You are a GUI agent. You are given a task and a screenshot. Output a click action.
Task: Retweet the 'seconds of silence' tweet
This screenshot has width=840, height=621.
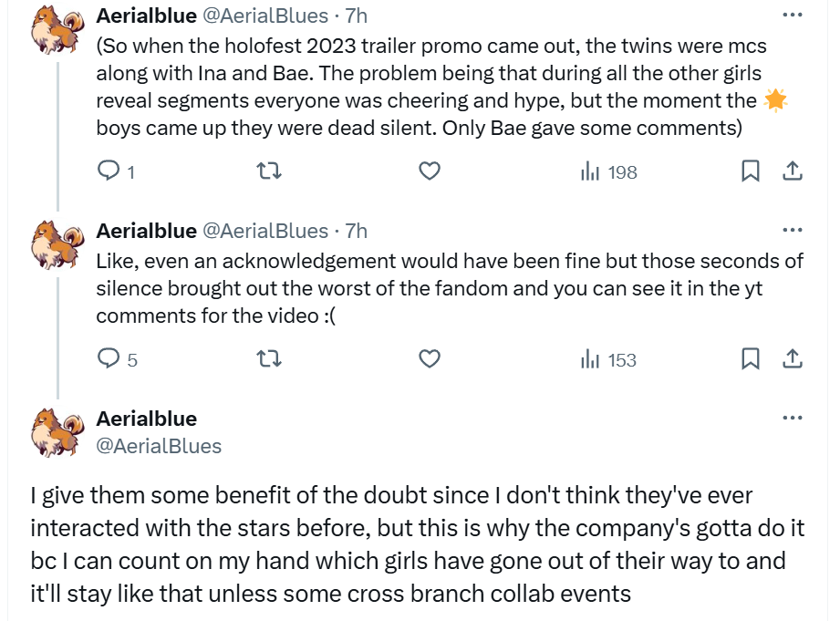(x=269, y=359)
